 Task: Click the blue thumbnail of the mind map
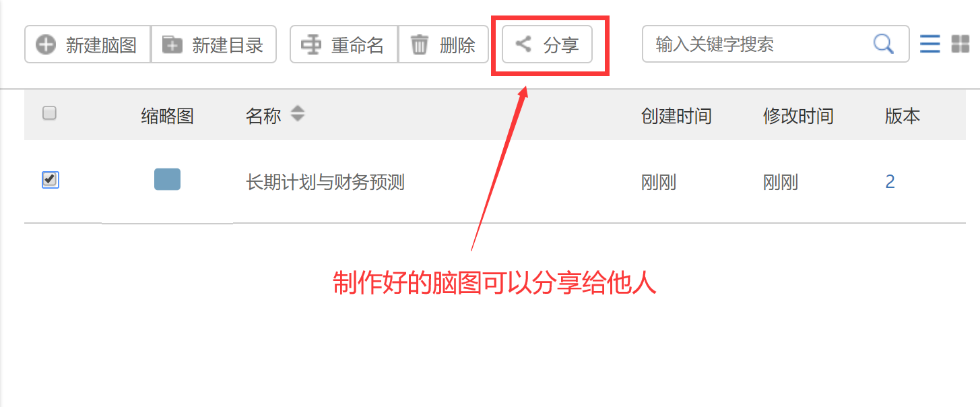pos(167,179)
